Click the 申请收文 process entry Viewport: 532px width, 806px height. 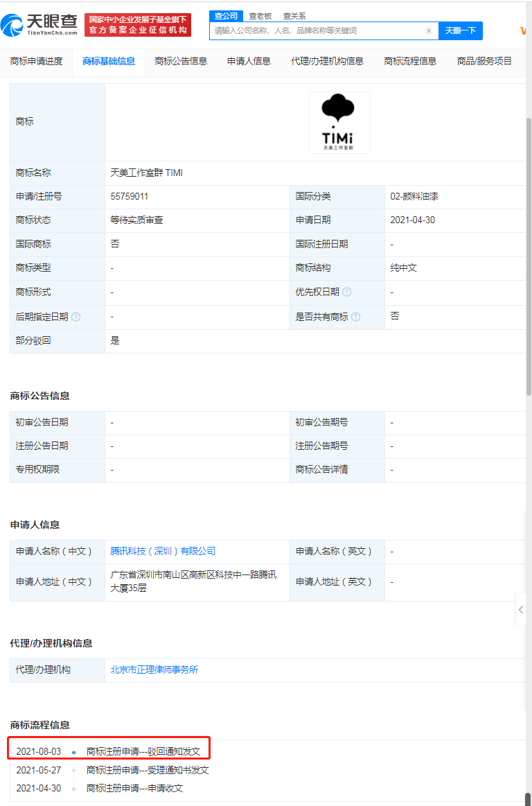click(x=99, y=788)
